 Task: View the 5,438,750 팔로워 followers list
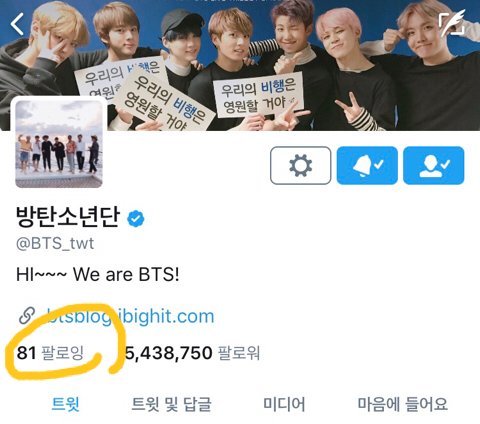click(x=192, y=353)
